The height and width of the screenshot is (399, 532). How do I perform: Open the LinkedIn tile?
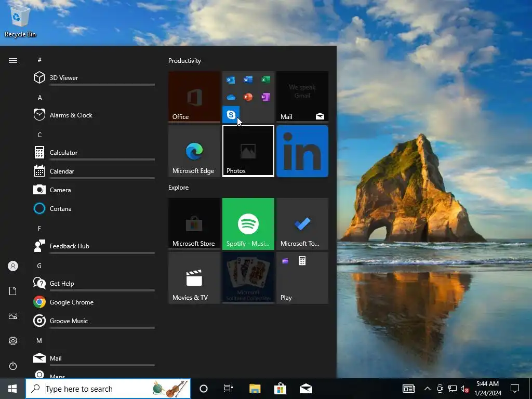click(302, 151)
